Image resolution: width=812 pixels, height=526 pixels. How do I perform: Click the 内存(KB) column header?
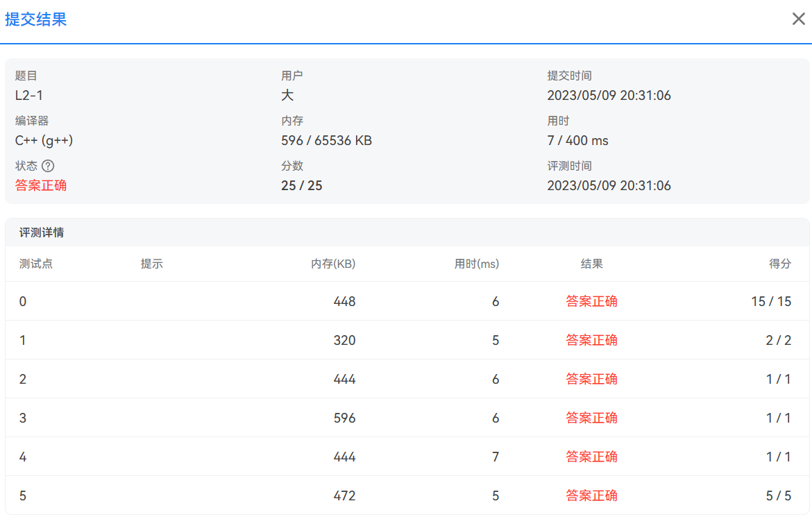tap(333, 264)
